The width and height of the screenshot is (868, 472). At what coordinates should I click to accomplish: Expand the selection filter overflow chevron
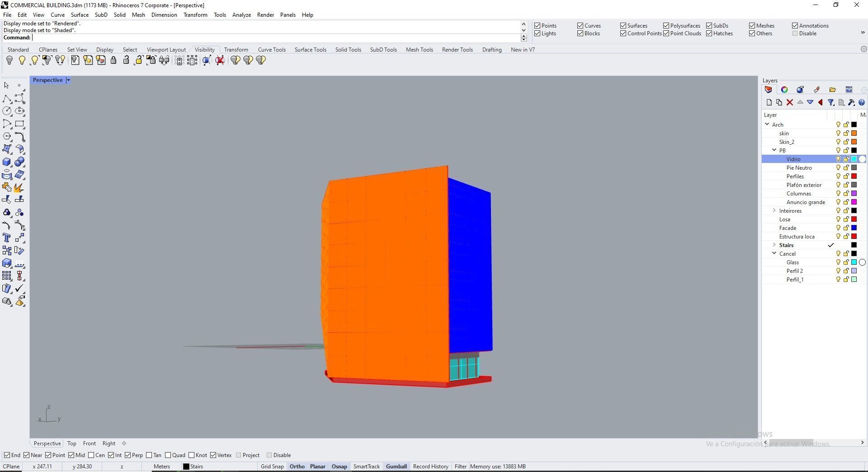[863, 32]
